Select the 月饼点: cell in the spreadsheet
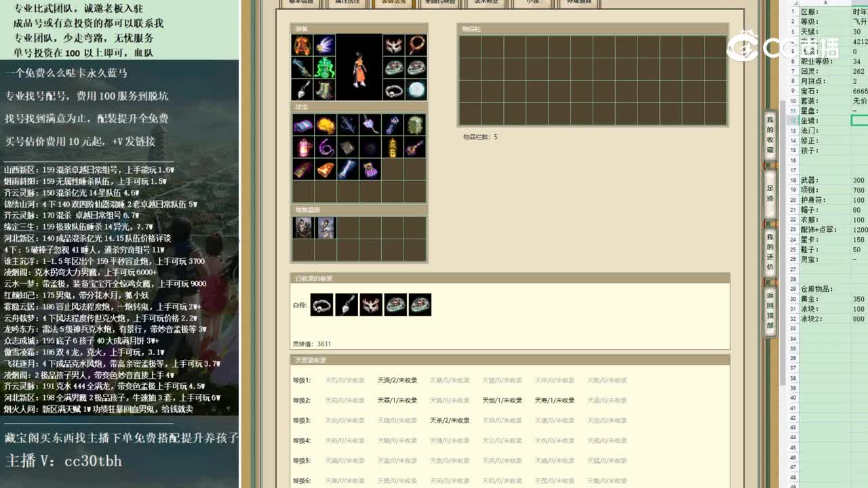The height and width of the screenshot is (488, 868). click(x=825, y=81)
